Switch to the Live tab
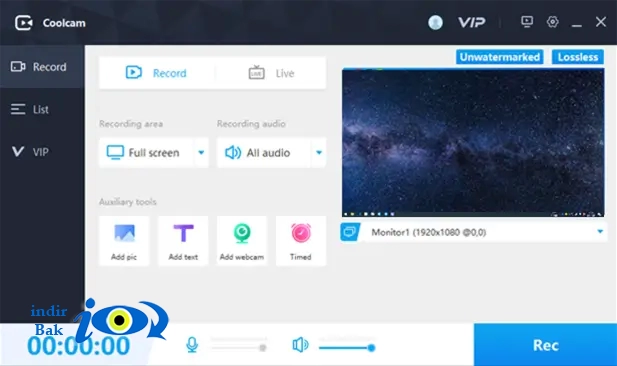 click(271, 73)
